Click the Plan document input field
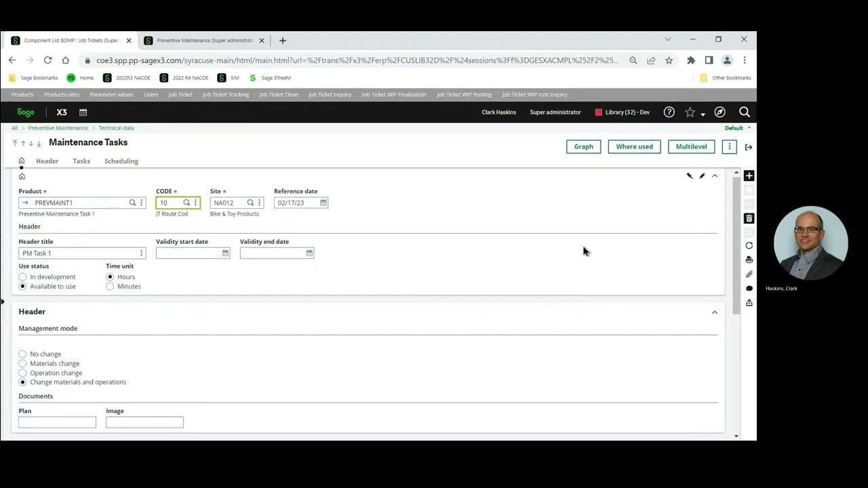This screenshot has height=488, width=868. (57, 422)
